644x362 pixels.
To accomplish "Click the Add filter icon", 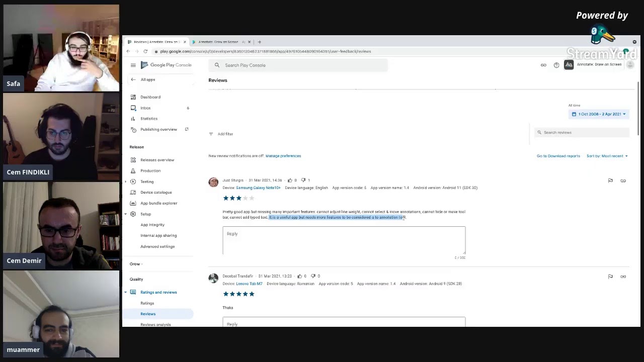I will click(211, 134).
